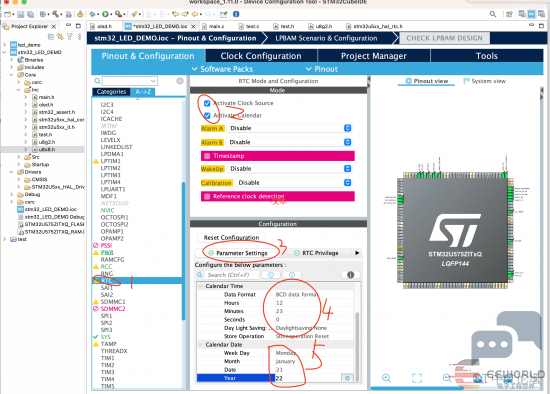The image size is (550, 394).
Task: Click the Hours value 12
Action: [279, 303]
